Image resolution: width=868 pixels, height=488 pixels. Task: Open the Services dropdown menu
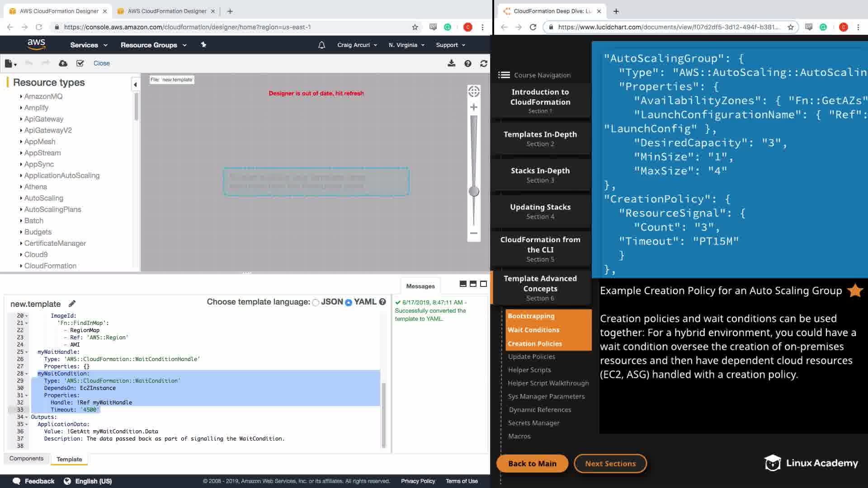coord(89,45)
